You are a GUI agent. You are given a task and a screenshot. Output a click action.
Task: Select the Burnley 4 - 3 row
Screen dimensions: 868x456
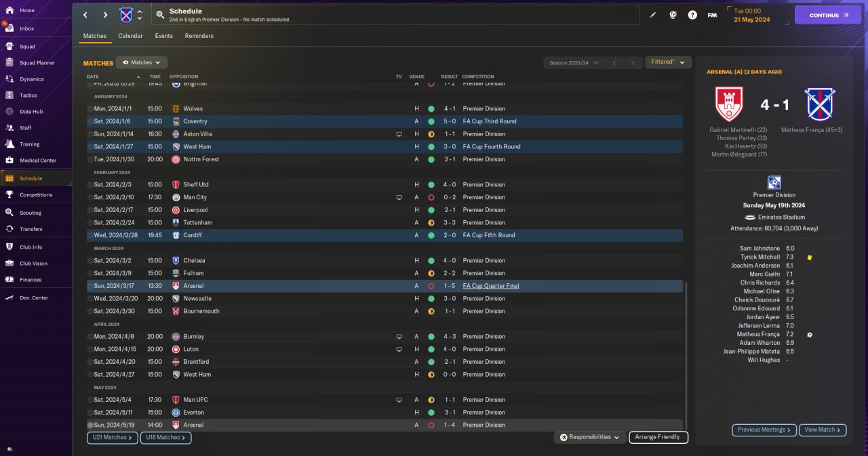tap(384, 336)
